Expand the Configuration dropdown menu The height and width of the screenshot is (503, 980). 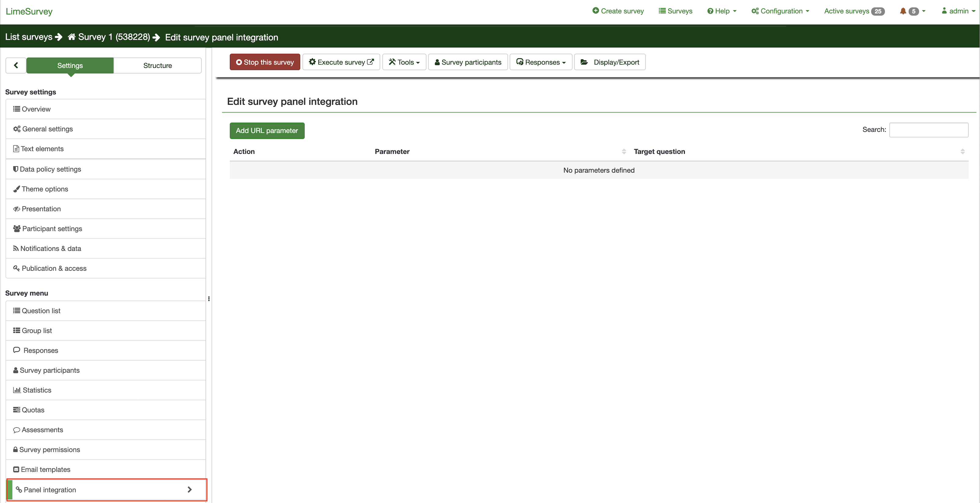point(780,11)
